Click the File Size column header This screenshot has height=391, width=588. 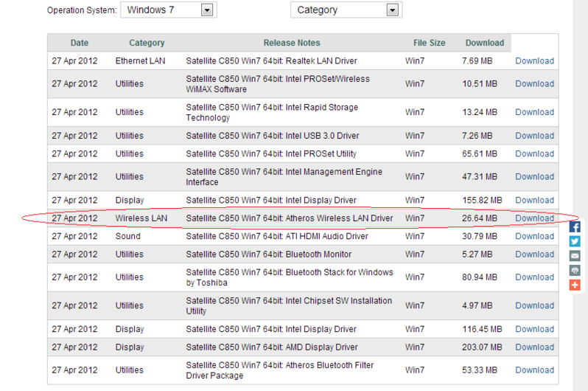click(x=430, y=43)
